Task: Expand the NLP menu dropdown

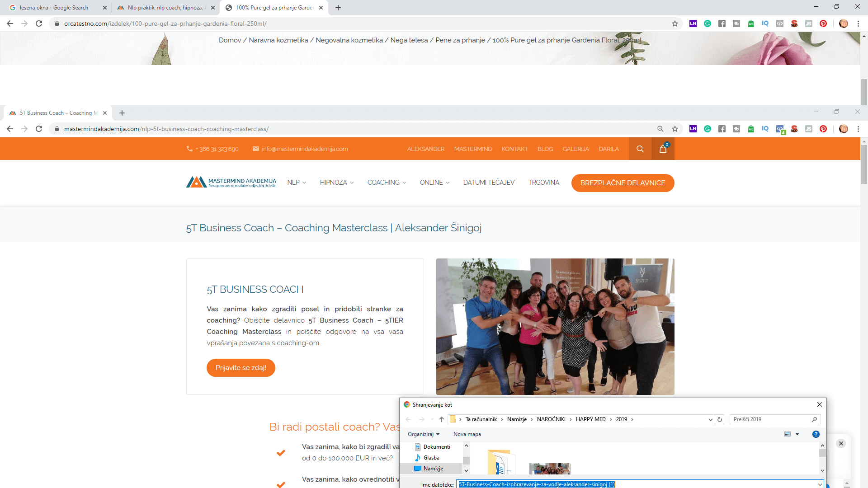Action: click(x=297, y=183)
